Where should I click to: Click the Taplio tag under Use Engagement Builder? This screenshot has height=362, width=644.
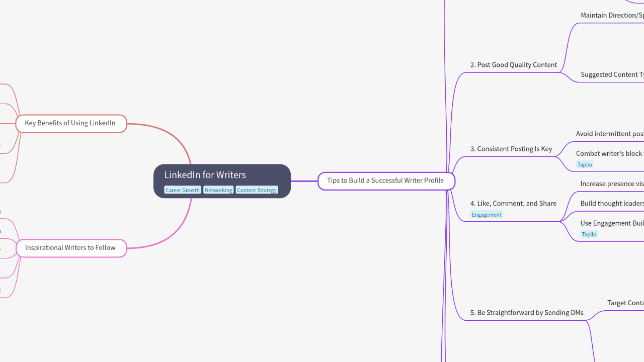[x=589, y=234]
